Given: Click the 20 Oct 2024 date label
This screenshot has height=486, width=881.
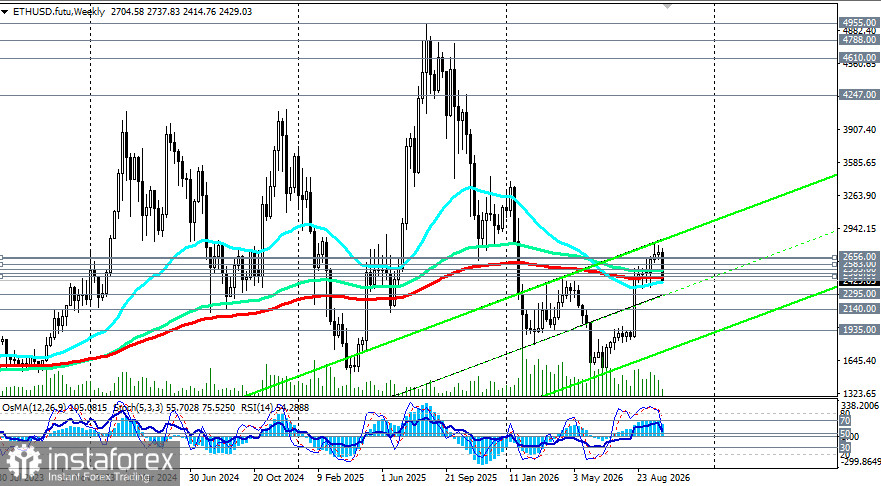Looking at the screenshot, I should tap(279, 478).
